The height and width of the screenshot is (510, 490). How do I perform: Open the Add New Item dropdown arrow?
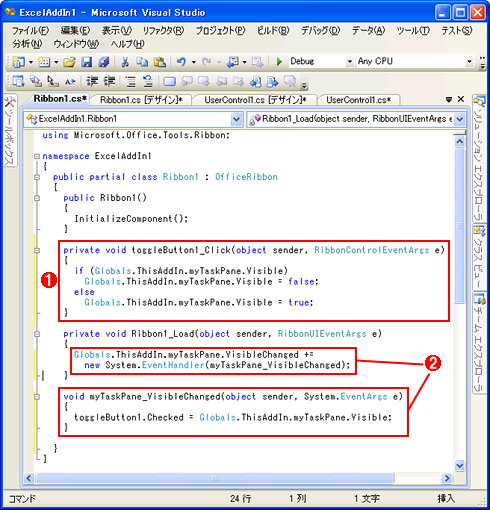point(56,62)
